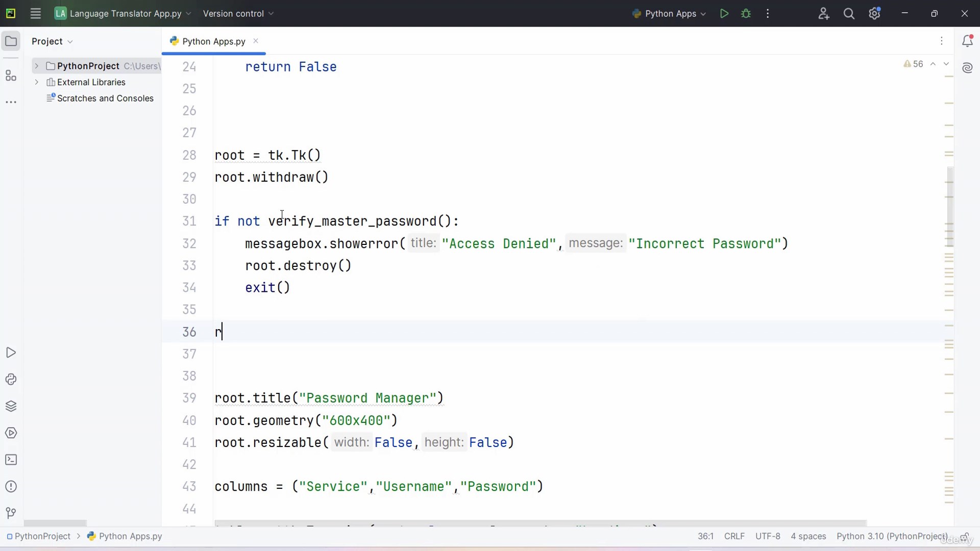Click Python Apps.py breadcrumb in status bar
Image resolution: width=980 pixels, height=551 pixels.
125,536
